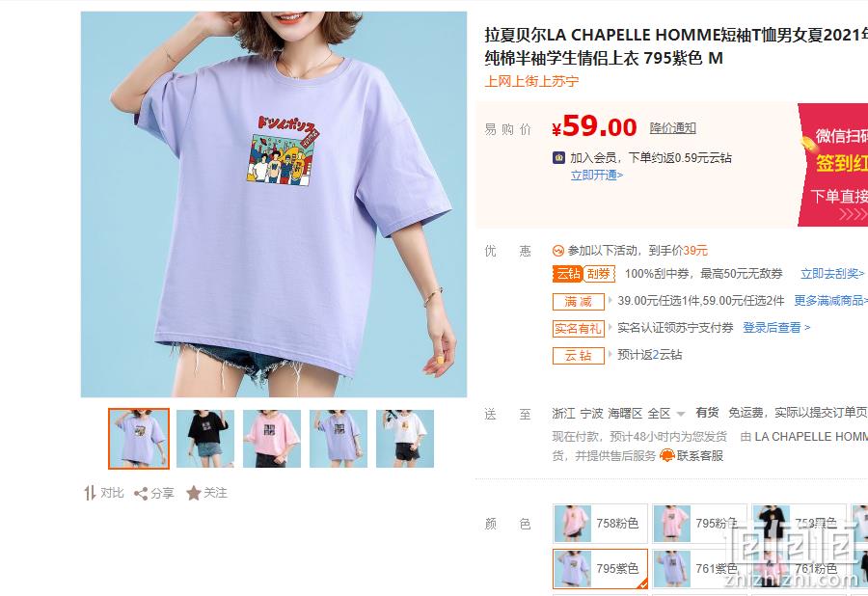Select the black T-shirt thumbnail
Image resolution: width=868 pixels, height=596 pixels.
[x=205, y=439]
